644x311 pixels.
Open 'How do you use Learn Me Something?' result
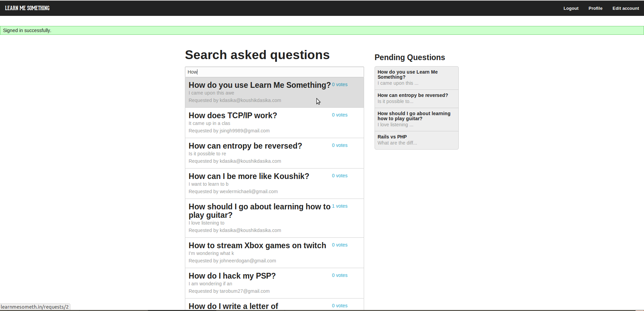tap(259, 85)
